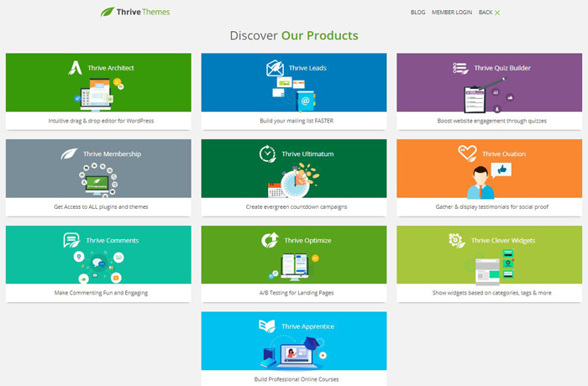Open the Quiz Builder clipboard illustration
The width and height of the screenshot is (588, 386).
click(x=487, y=95)
